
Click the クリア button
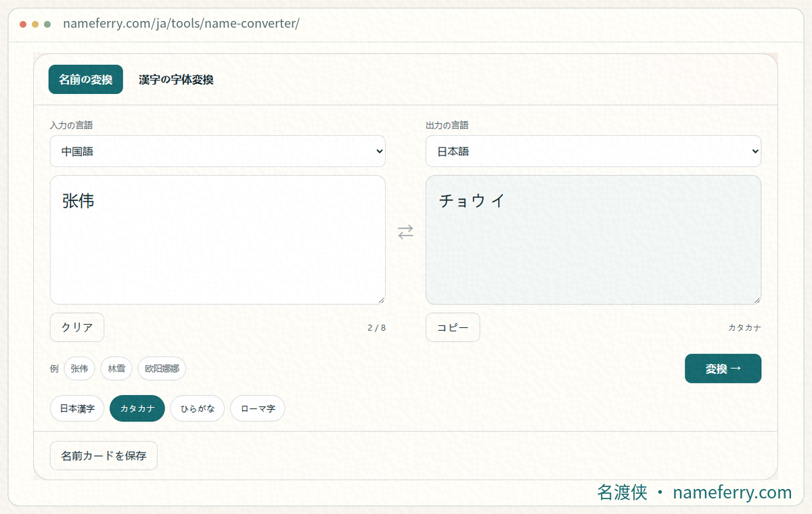(x=77, y=327)
